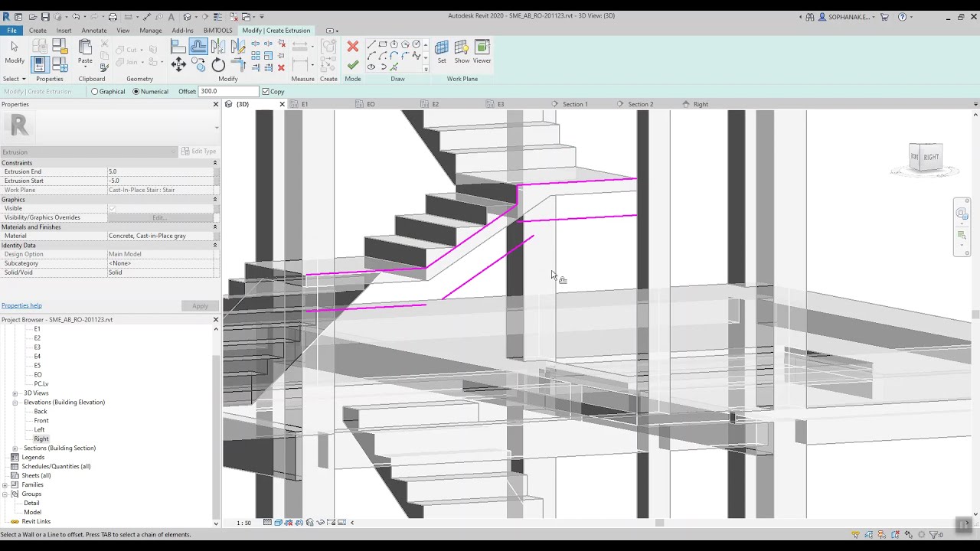Expand Sections (Building Section) node

click(15, 448)
